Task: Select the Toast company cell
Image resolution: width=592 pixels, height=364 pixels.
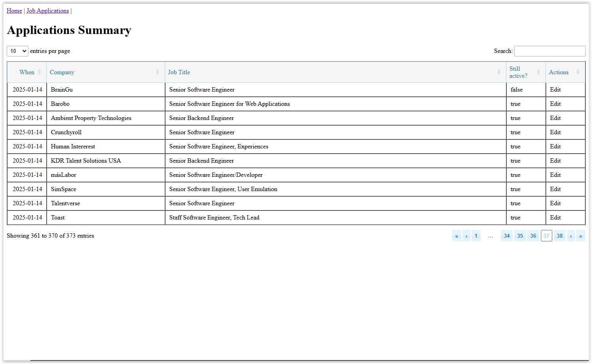Action: pyautogui.click(x=106, y=218)
